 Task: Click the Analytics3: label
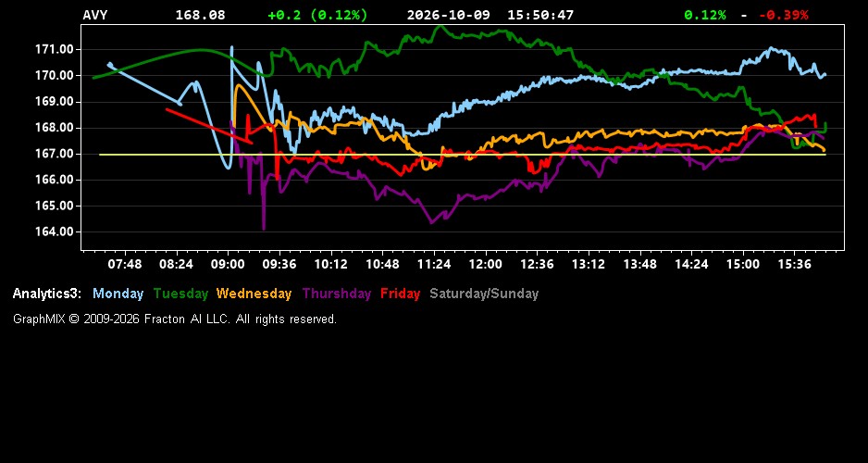[47, 294]
